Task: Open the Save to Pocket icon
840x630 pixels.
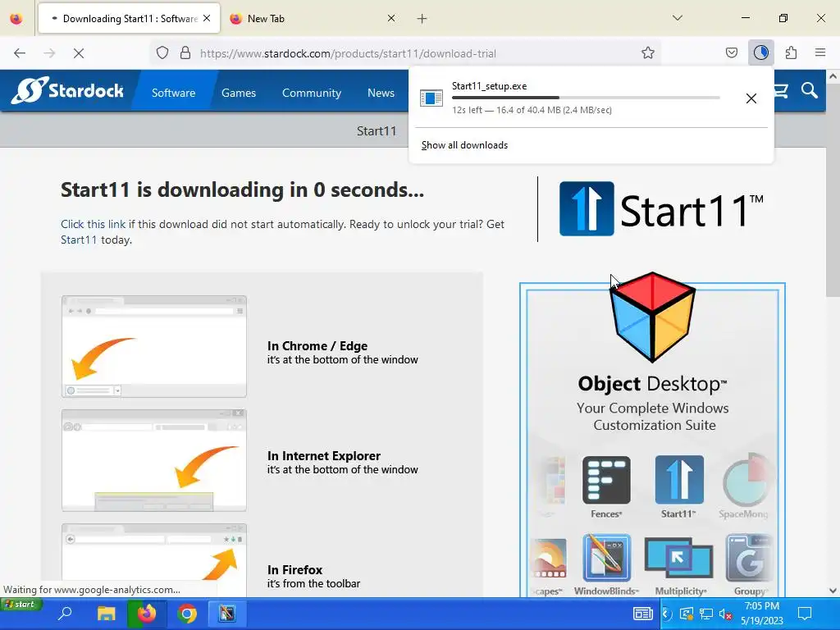Action: click(732, 52)
